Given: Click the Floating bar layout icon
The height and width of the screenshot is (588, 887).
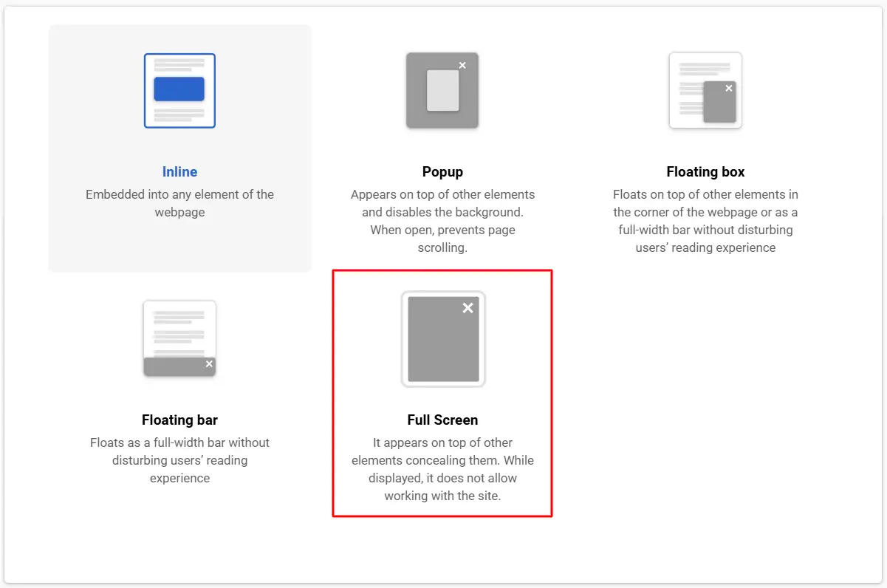Looking at the screenshot, I should pyautogui.click(x=179, y=339).
